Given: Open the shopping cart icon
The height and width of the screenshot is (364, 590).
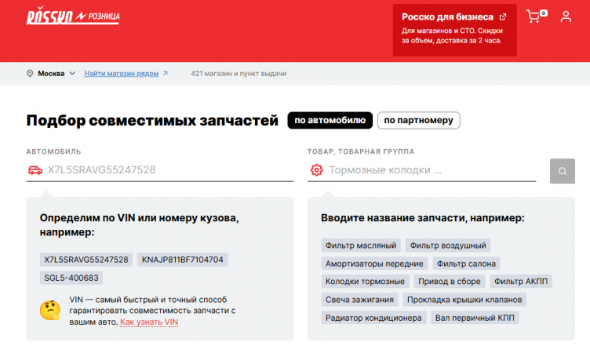Looking at the screenshot, I should pos(535,16).
